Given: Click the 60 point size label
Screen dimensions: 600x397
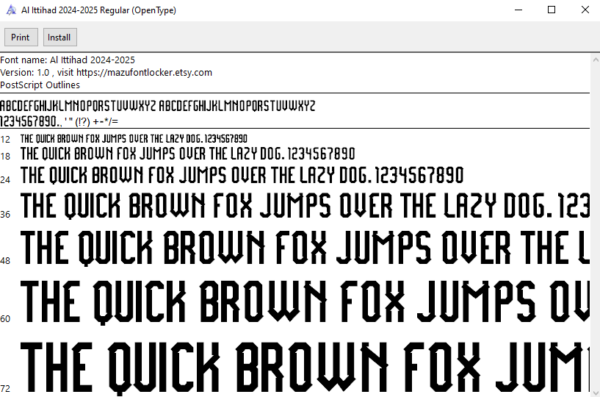Looking at the screenshot, I should click(x=5, y=319).
